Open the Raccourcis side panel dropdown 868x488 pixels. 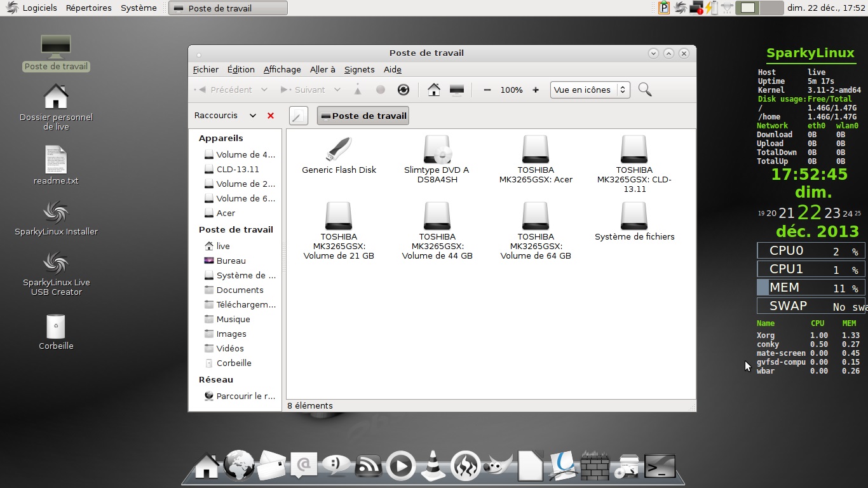pyautogui.click(x=253, y=116)
